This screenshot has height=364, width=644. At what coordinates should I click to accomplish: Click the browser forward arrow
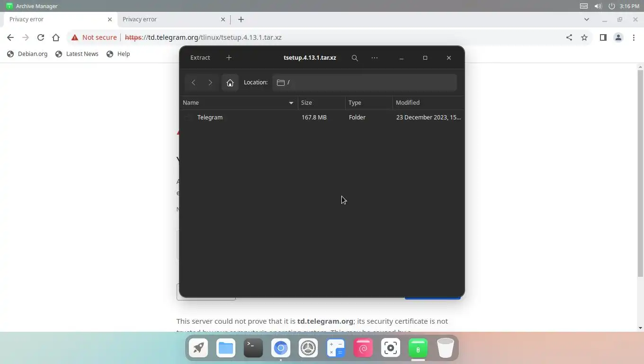click(x=26, y=37)
